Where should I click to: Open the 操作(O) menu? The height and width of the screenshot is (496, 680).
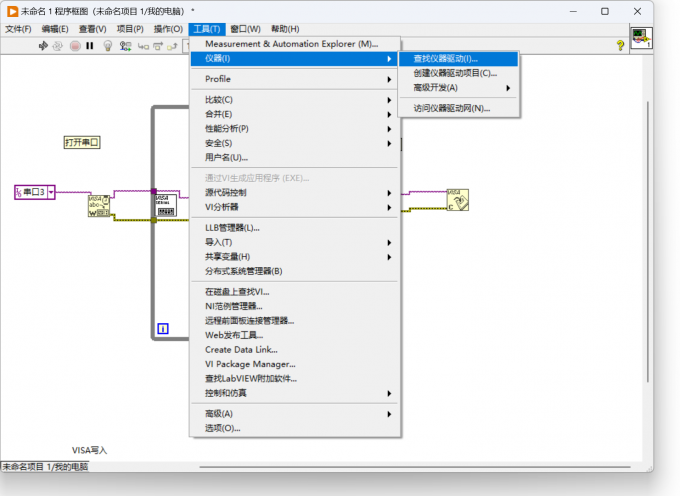point(168,29)
